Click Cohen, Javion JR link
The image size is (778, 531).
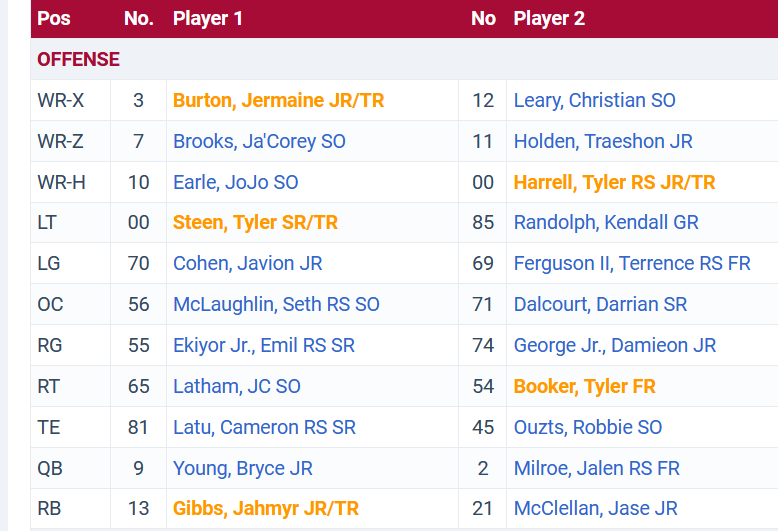point(247,263)
